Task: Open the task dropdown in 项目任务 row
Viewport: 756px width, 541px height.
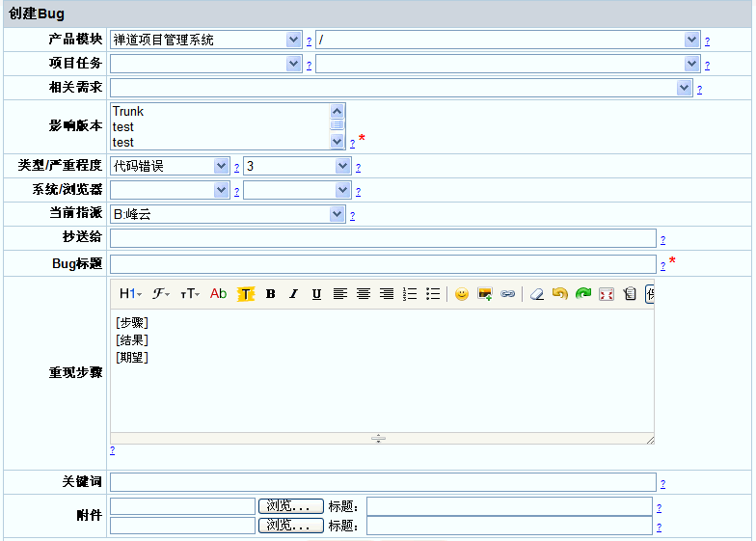Action: [x=507, y=64]
